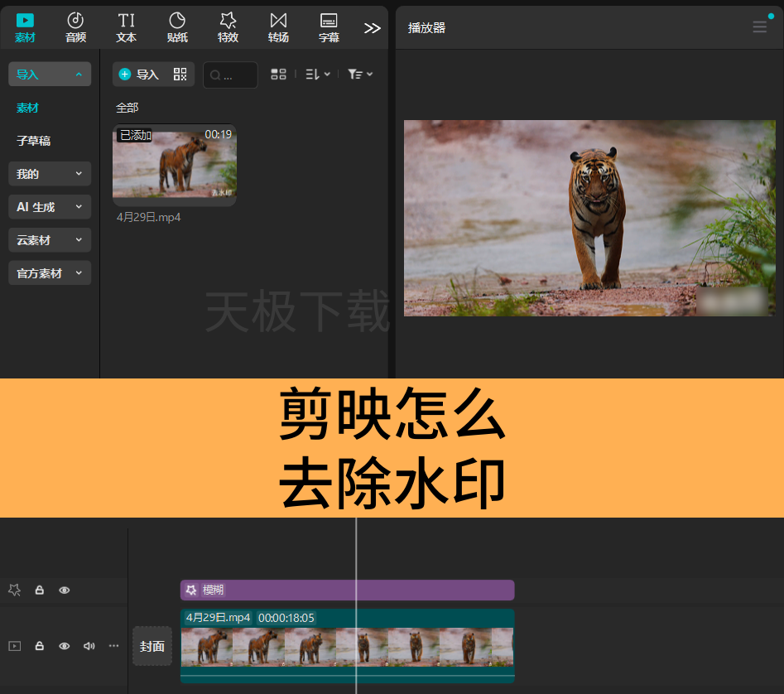Select the 文本 text tab

point(126,27)
